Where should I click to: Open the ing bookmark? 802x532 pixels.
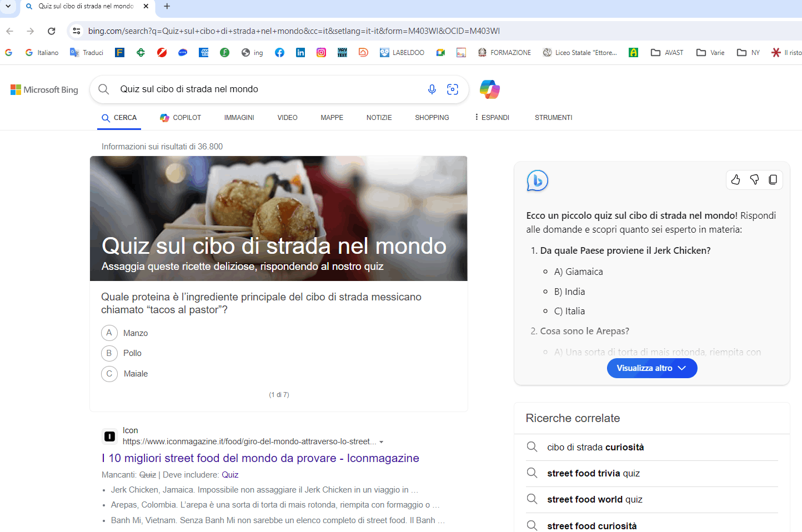[x=252, y=52]
